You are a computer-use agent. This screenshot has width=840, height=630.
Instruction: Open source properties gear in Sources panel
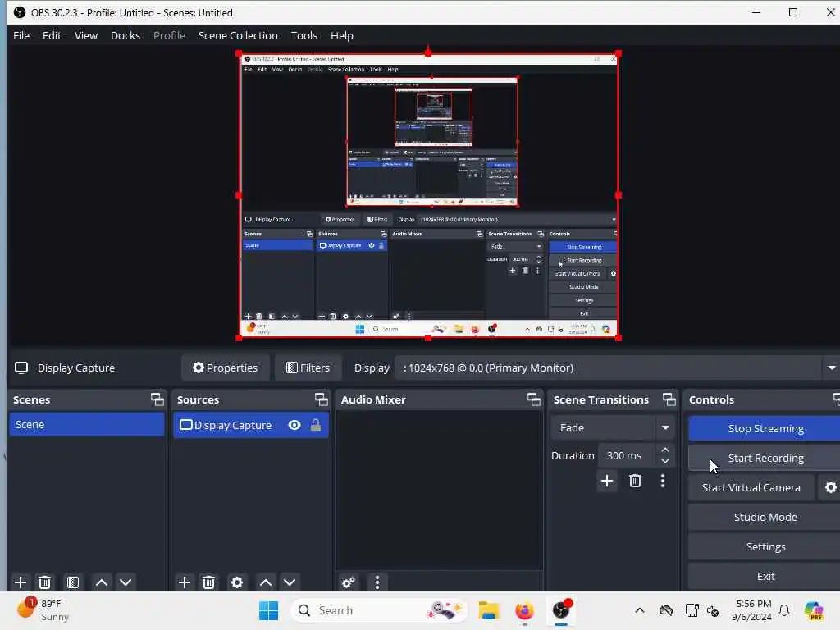(x=237, y=582)
